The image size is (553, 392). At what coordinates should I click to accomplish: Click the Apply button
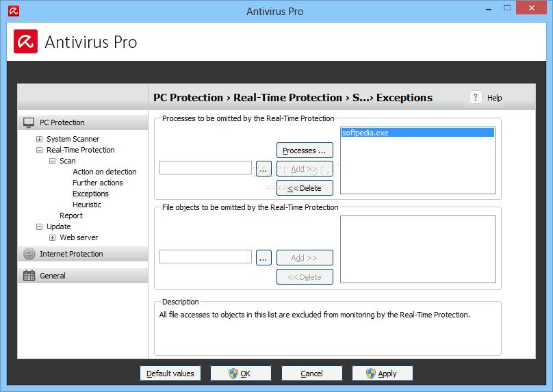click(x=383, y=374)
